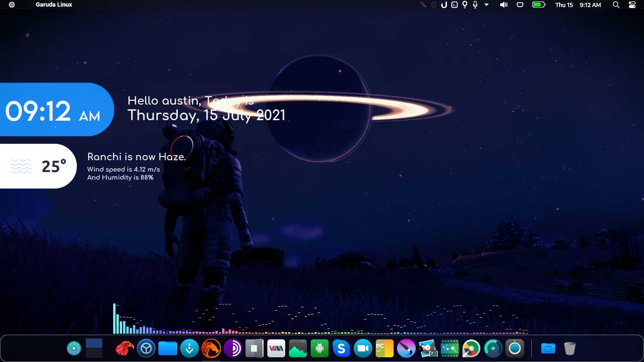Click the control center toggles icon
644x362 pixels.
click(x=632, y=5)
